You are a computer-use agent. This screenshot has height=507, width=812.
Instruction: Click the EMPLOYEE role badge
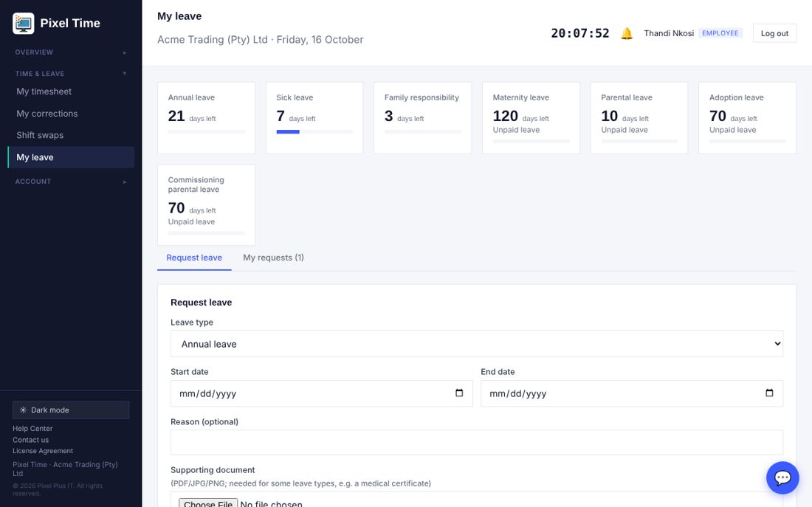click(x=720, y=33)
